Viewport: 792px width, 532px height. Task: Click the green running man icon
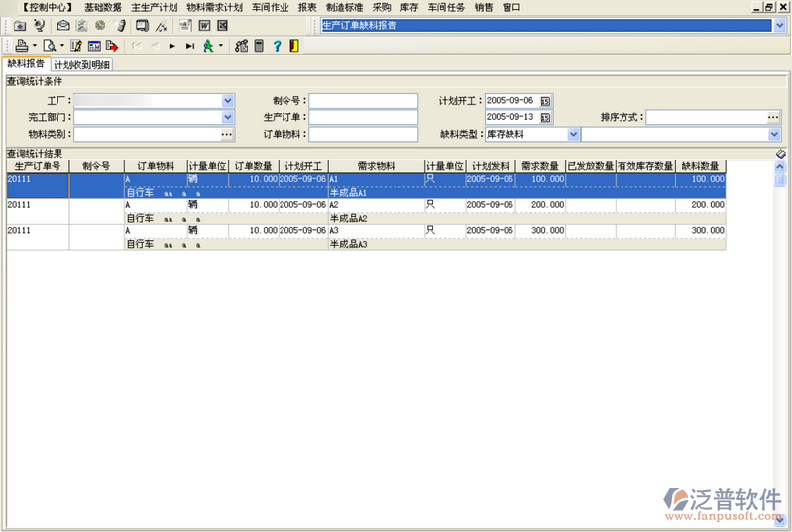pos(208,46)
